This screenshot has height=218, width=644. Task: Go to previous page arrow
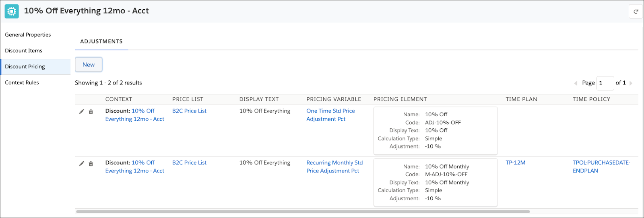pos(576,83)
